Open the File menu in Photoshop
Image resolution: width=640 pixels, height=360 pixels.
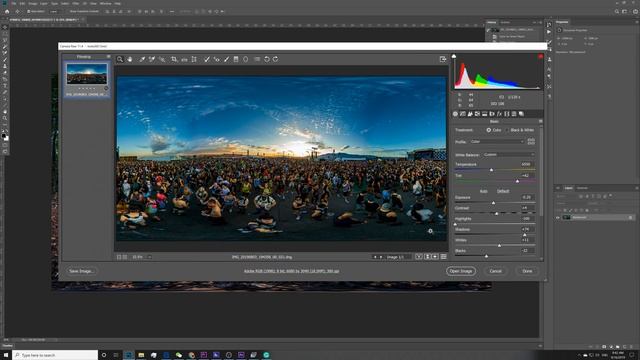click(x=13, y=3)
